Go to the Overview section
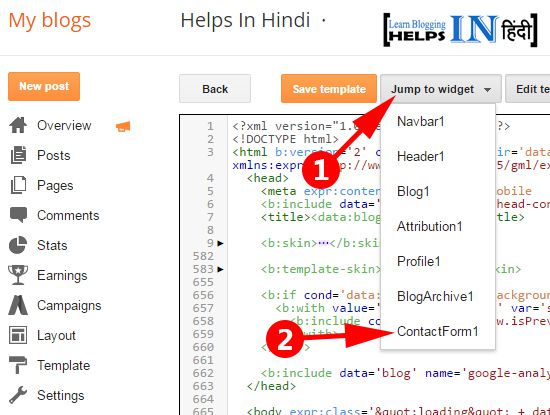This screenshot has height=415, width=550. pyautogui.click(x=64, y=125)
